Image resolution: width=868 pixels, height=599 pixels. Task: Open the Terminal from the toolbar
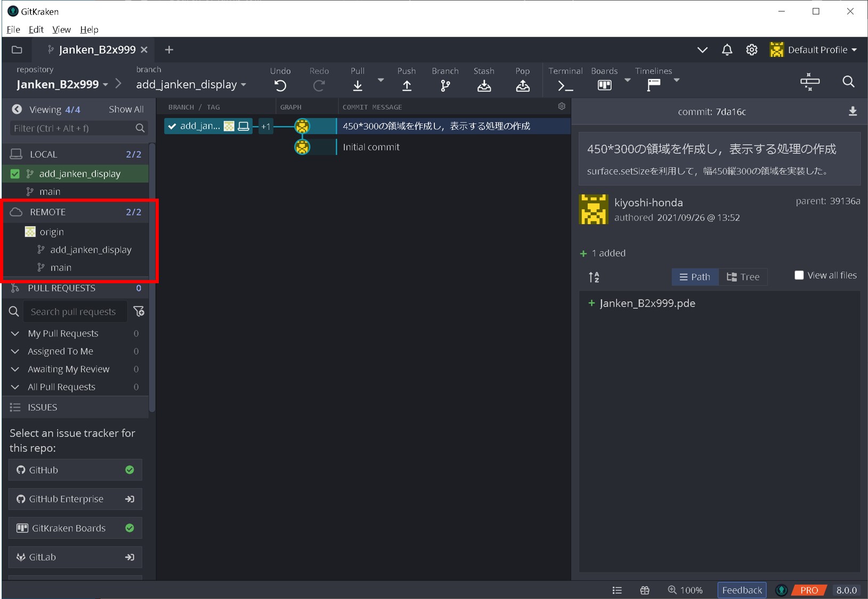click(x=565, y=85)
